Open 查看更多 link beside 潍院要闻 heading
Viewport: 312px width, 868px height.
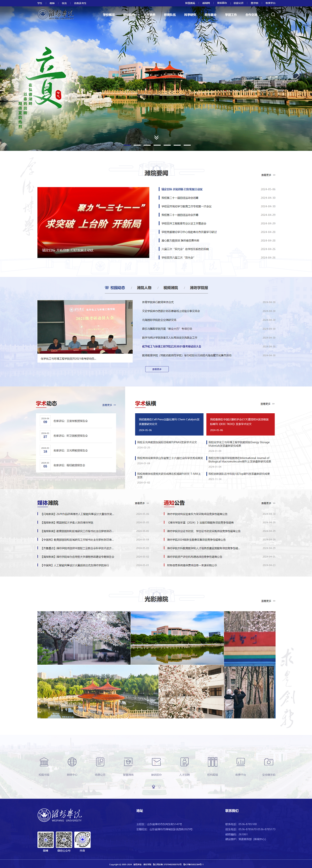pos(268,175)
